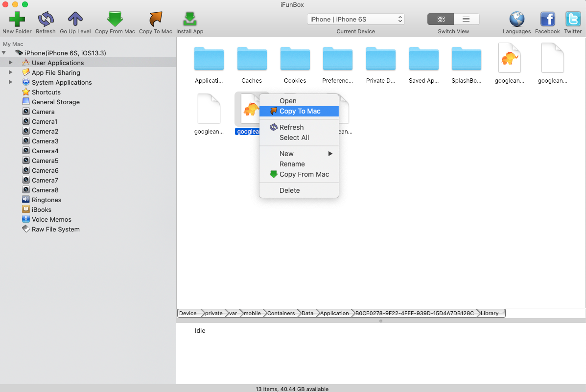Select the Caches folder

pyautogui.click(x=252, y=59)
